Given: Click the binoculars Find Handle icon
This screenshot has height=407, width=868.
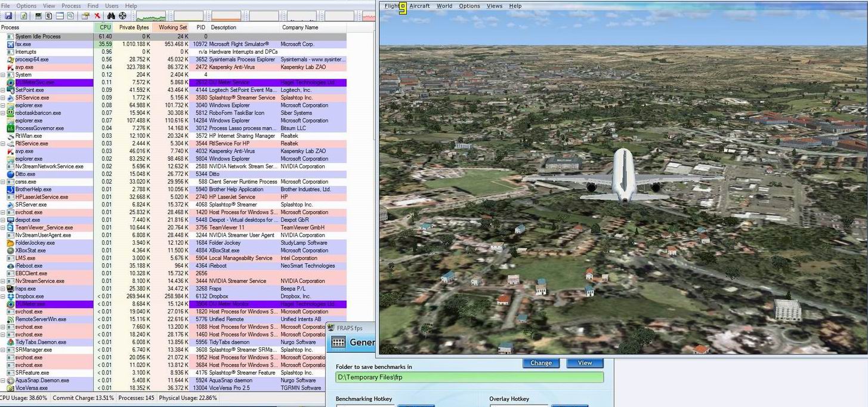Looking at the screenshot, I should coord(111,16).
